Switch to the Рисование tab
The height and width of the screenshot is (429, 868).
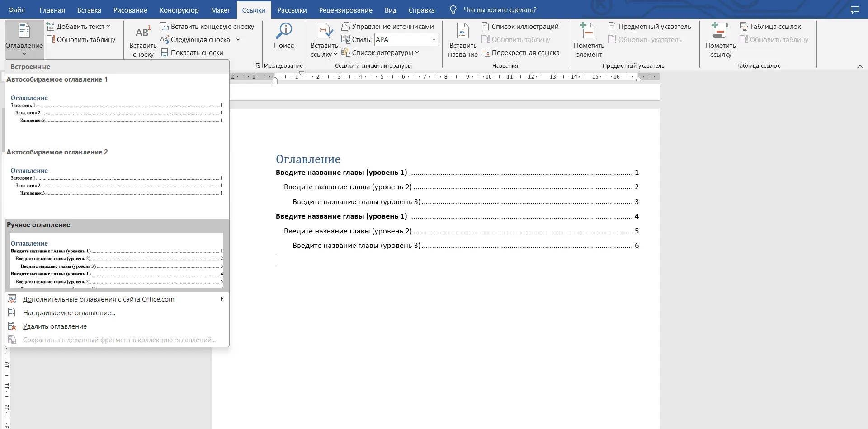(130, 10)
